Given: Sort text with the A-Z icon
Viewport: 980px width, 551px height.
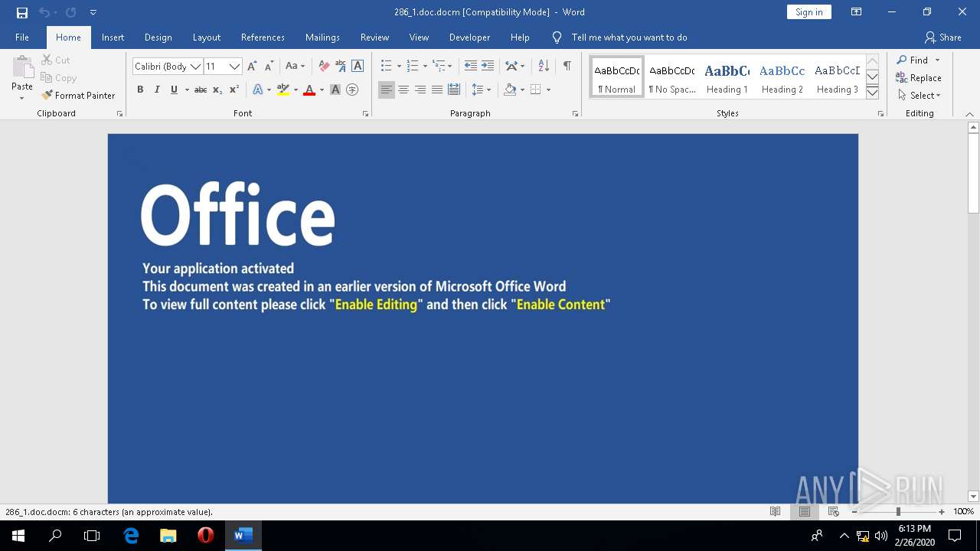Looking at the screenshot, I should click(x=544, y=66).
